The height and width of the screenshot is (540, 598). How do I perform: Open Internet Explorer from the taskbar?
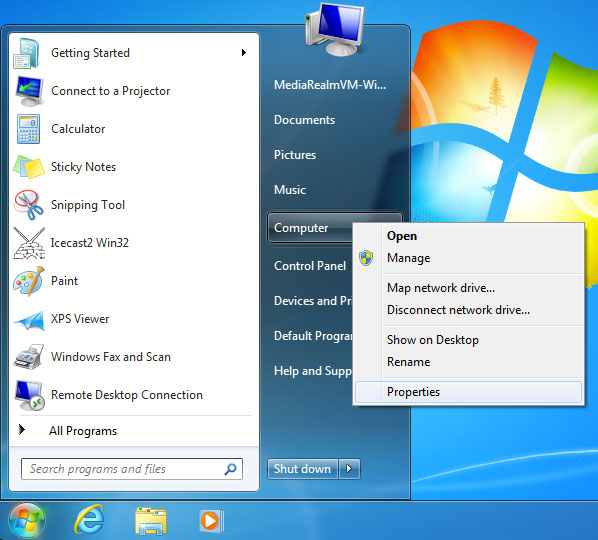[89, 519]
